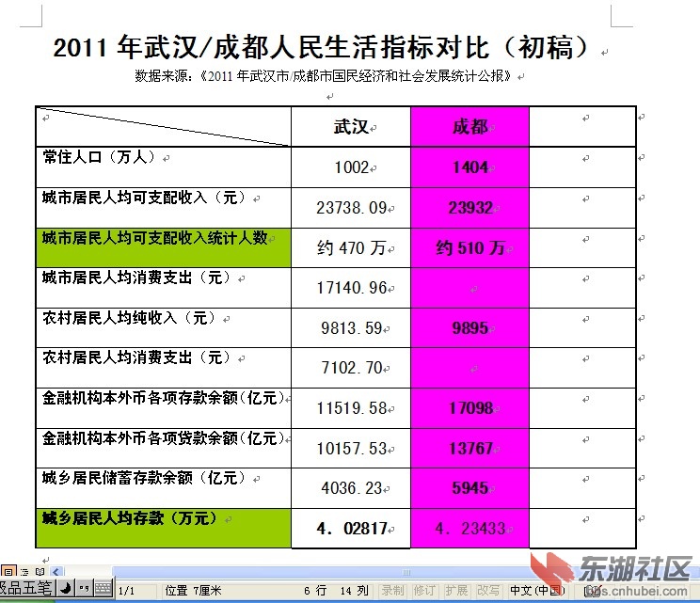Toggle 改写 overtype mode in status bar
Screen dimensions: 700x603
[488, 591]
